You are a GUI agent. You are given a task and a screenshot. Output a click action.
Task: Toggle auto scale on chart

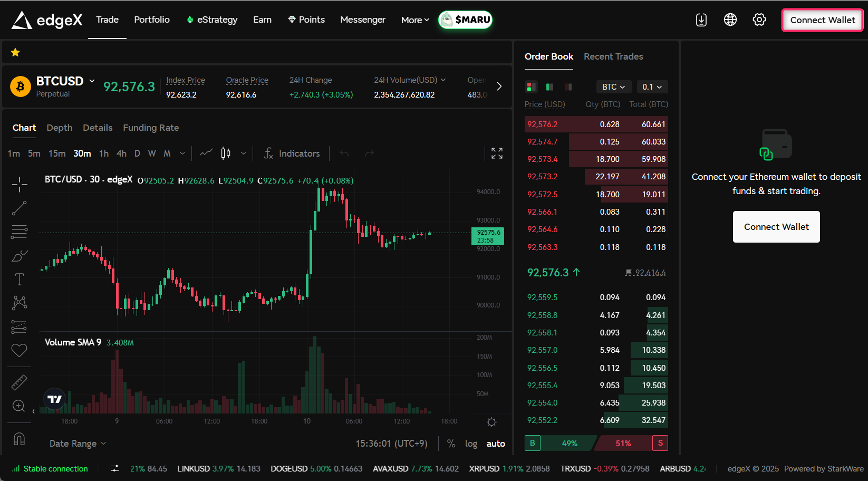point(495,444)
